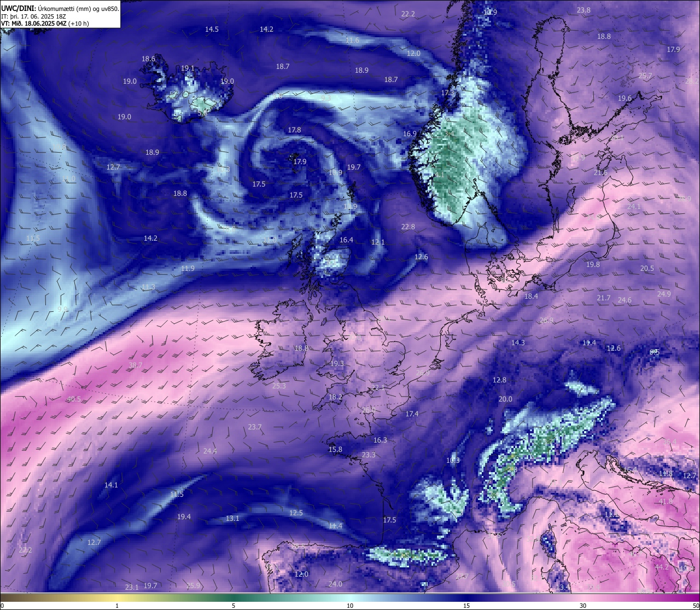Select the 21.6 map value

(x=600, y=173)
